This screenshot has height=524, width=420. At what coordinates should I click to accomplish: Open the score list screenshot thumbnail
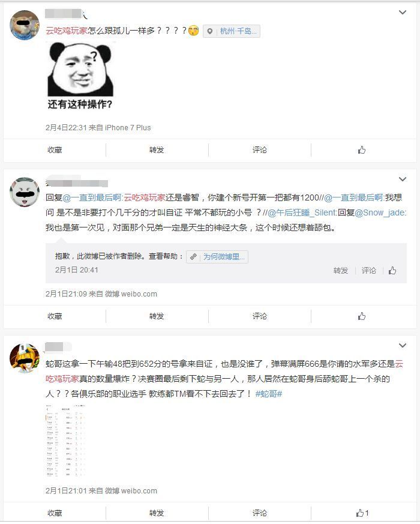(x=65, y=441)
